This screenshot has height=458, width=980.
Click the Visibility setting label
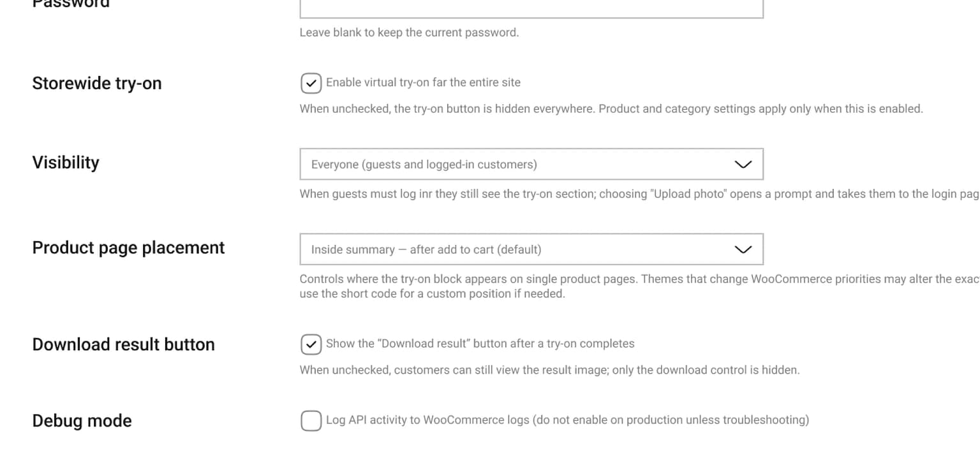(66, 163)
